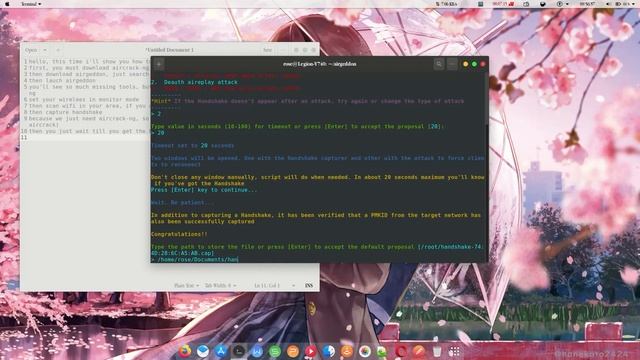Open the red play-button media app in dock
Image resolution: width=640 pixels, height=360 pixels.
point(311,351)
